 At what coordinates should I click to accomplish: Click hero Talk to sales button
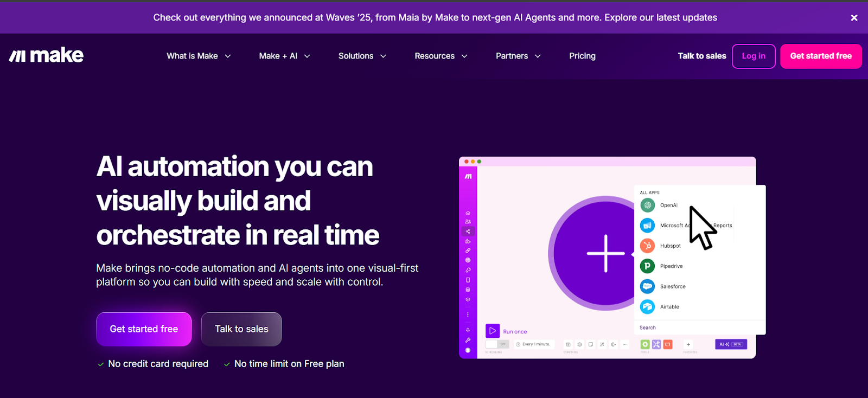tap(241, 329)
